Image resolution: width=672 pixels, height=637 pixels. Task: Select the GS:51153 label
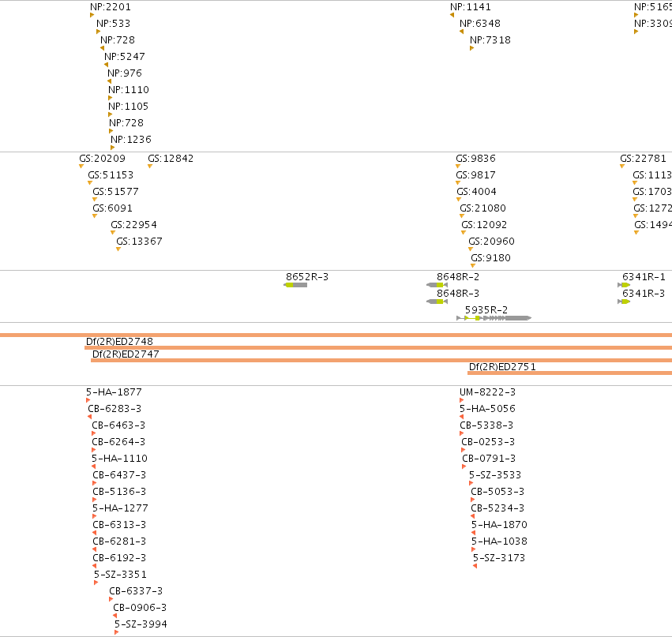(x=111, y=174)
